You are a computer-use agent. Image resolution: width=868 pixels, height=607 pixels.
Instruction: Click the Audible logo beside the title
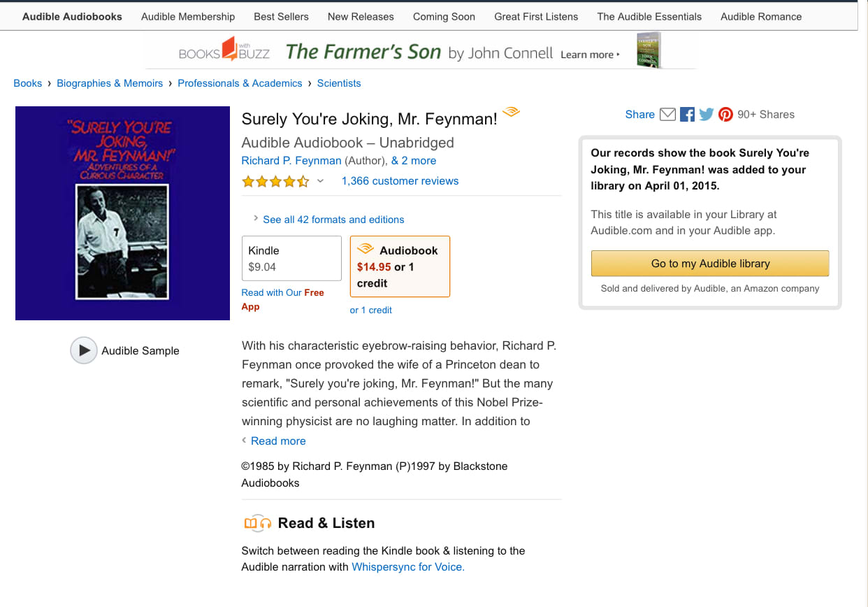tap(512, 112)
